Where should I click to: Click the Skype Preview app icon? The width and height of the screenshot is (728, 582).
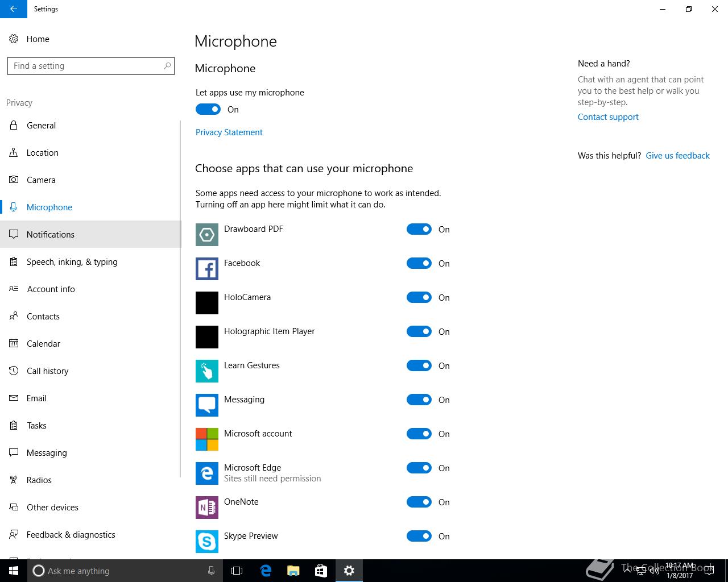tap(207, 542)
